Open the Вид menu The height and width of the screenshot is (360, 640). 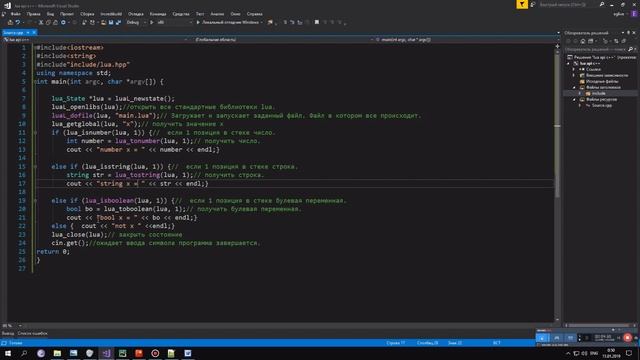[x=50, y=14]
